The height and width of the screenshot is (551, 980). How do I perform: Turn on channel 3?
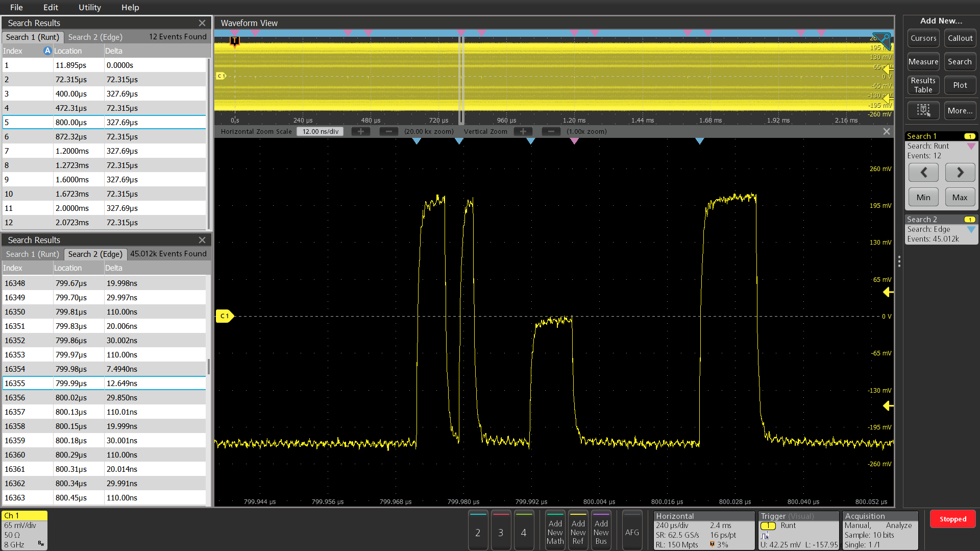(x=501, y=530)
